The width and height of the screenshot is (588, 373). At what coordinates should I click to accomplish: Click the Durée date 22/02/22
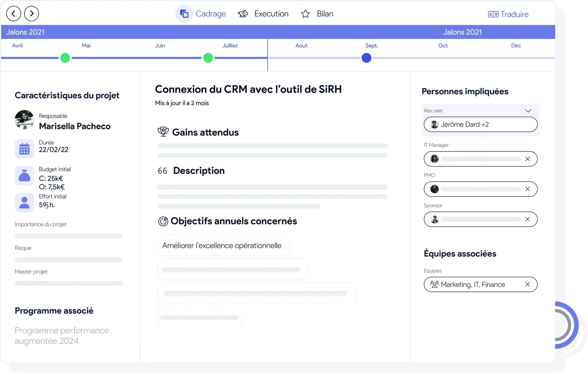[54, 150]
